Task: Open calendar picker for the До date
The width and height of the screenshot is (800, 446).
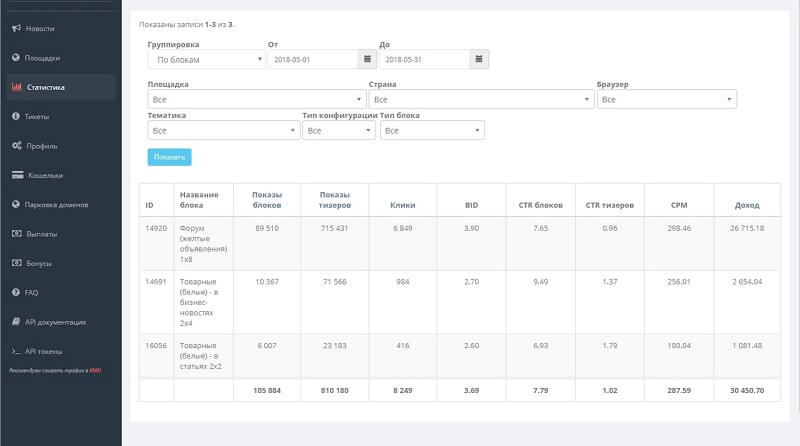Action: pos(479,60)
